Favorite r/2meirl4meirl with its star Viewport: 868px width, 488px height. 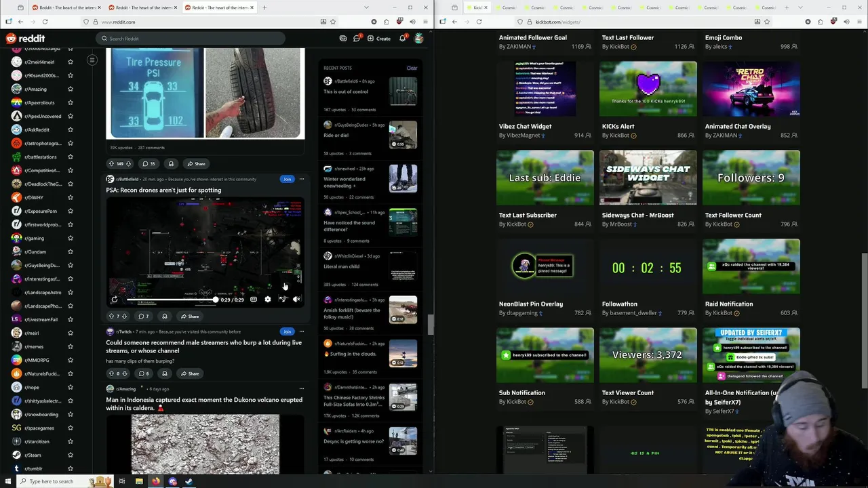pyautogui.click(x=70, y=62)
